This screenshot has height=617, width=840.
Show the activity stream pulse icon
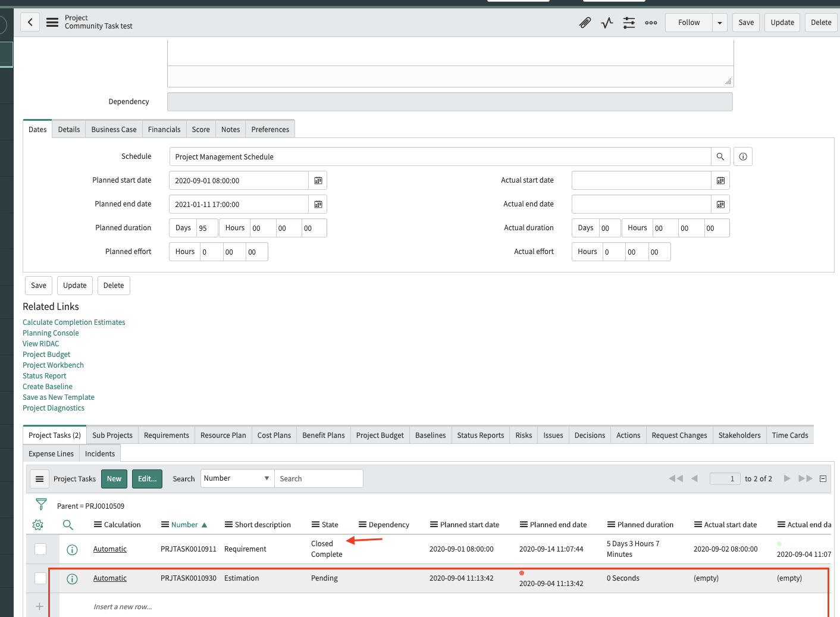607,23
